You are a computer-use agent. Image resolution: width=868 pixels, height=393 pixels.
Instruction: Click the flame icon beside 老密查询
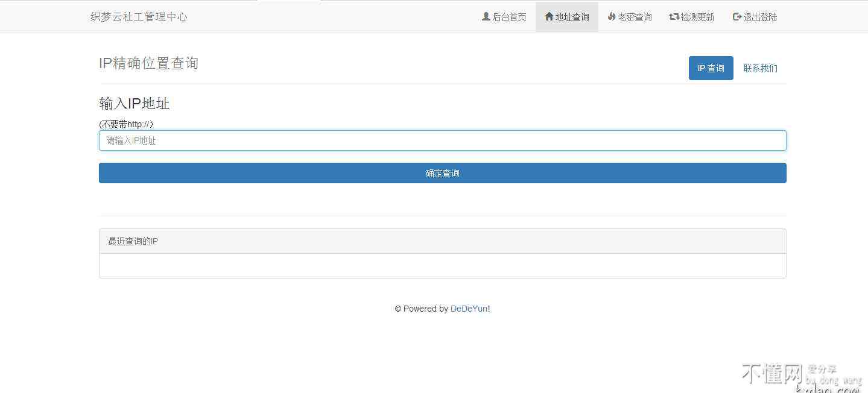[612, 17]
